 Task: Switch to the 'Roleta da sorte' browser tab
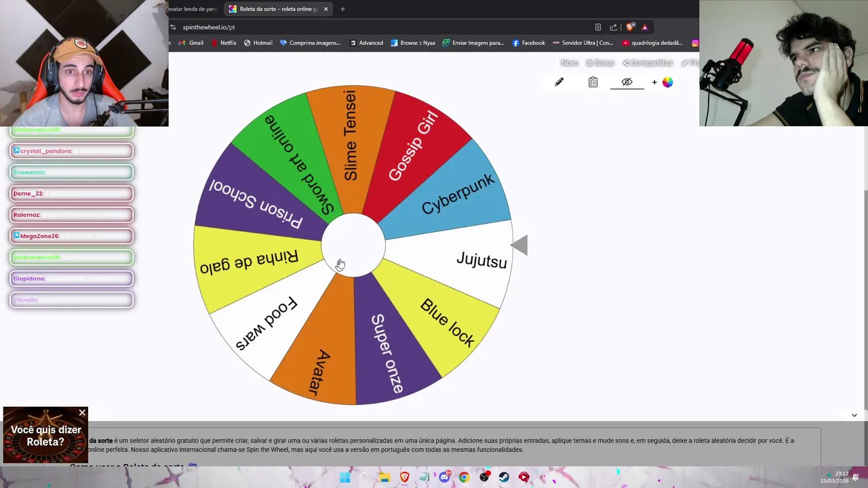[278, 9]
